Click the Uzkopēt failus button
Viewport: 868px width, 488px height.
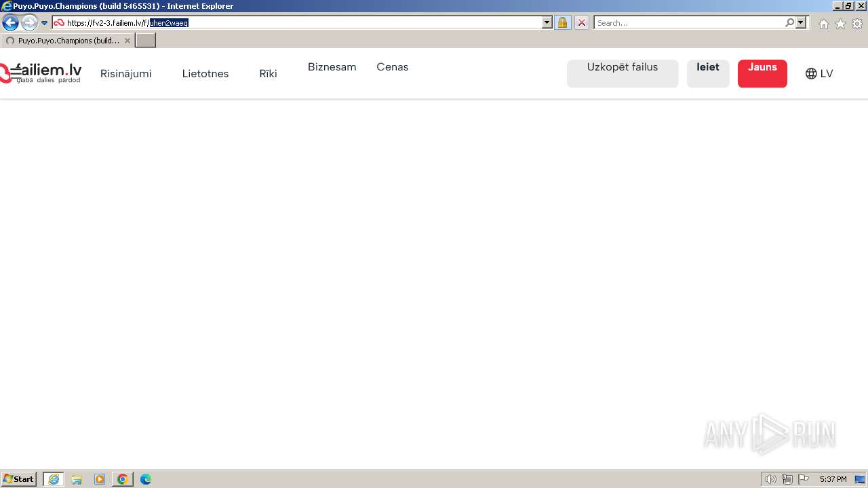(623, 74)
